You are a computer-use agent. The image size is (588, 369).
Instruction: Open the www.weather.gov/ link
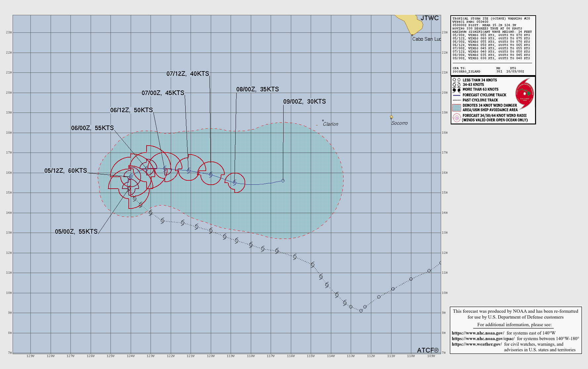click(x=476, y=344)
